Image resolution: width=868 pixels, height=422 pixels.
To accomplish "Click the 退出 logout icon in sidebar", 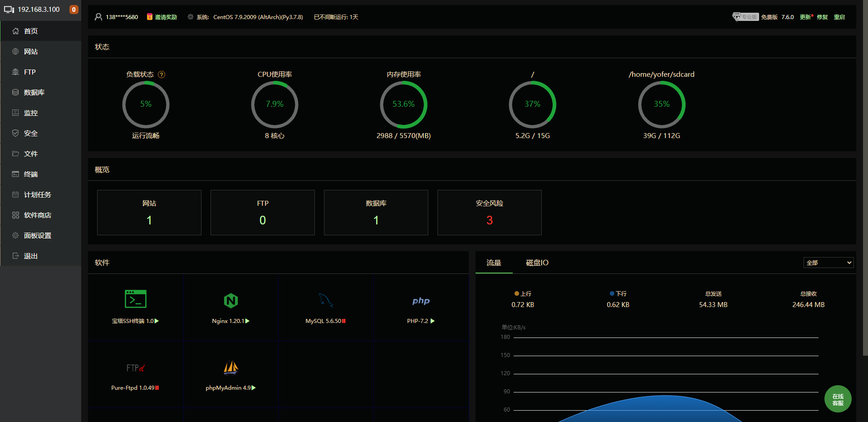I will 15,256.
